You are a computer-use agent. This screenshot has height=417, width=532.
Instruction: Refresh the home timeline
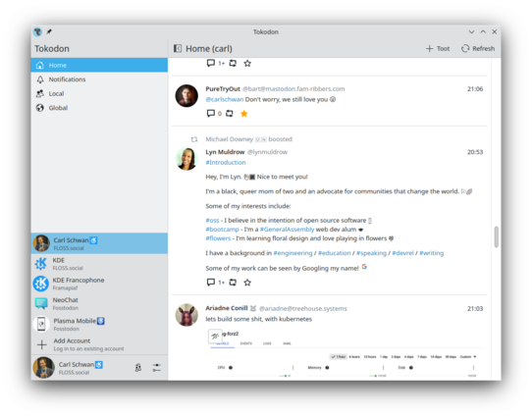[478, 48]
